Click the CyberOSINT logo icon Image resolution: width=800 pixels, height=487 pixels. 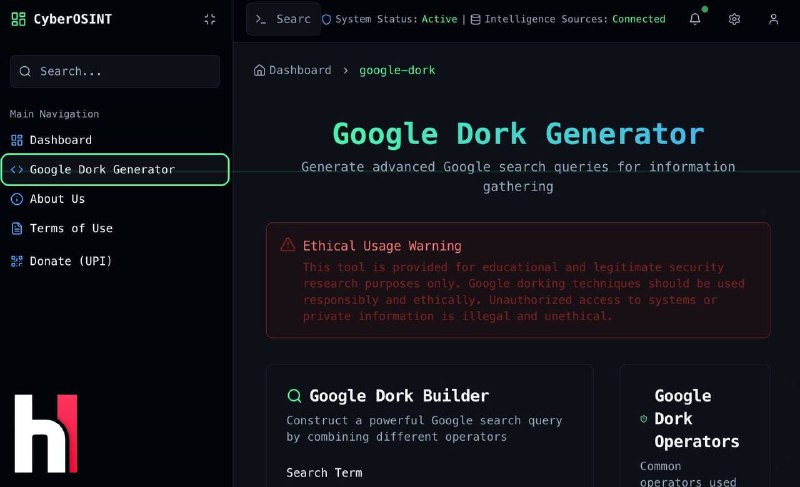tap(18, 19)
